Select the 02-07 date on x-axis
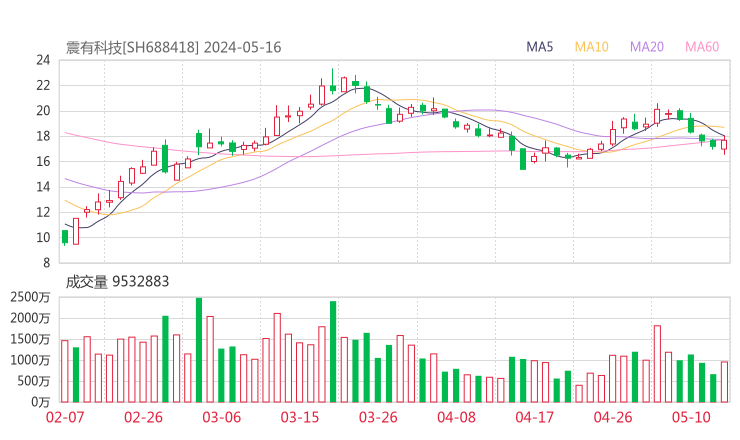 (x=65, y=417)
